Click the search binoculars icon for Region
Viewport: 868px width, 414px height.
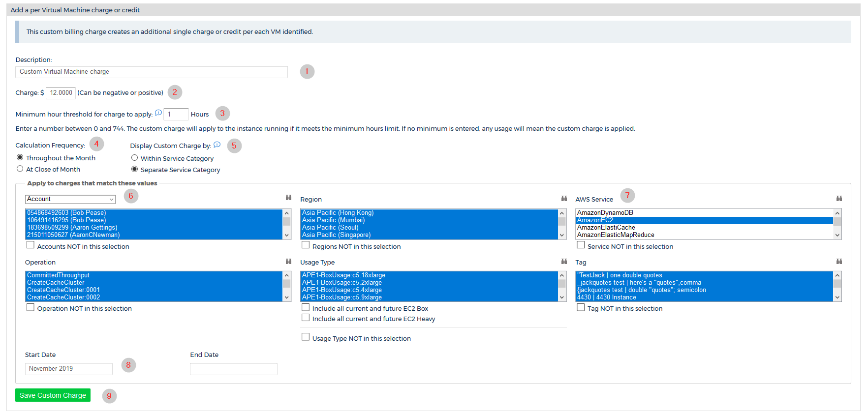564,198
